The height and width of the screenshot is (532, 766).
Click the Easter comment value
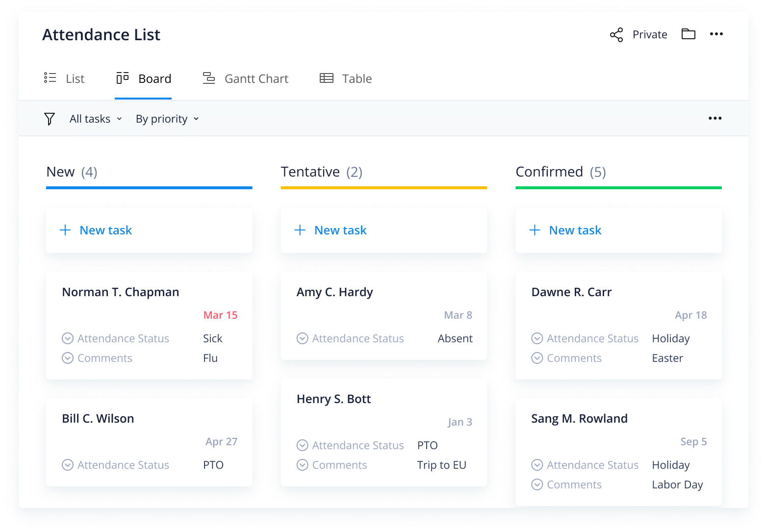[x=668, y=358]
